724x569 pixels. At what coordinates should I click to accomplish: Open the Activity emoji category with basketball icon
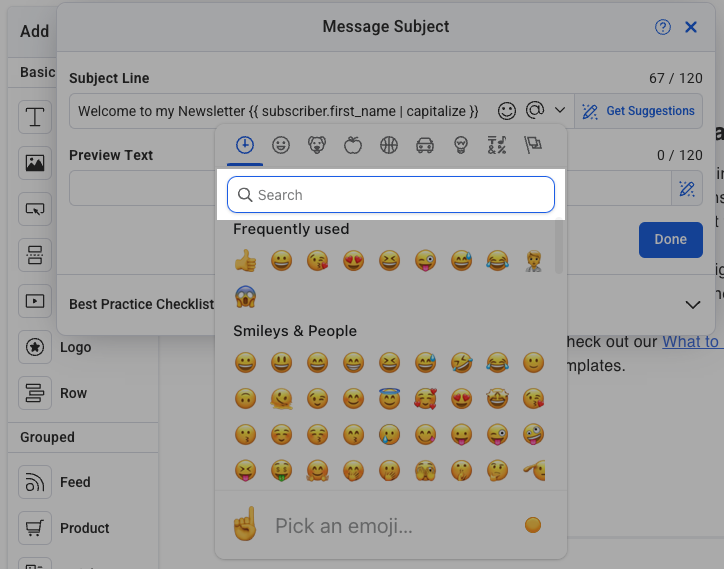click(x=389, y=146)
